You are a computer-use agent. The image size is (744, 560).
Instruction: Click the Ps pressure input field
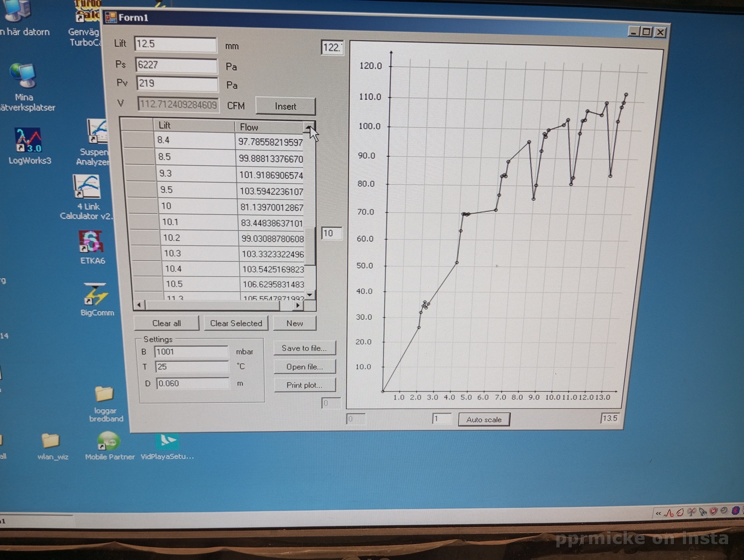[176, 65]
